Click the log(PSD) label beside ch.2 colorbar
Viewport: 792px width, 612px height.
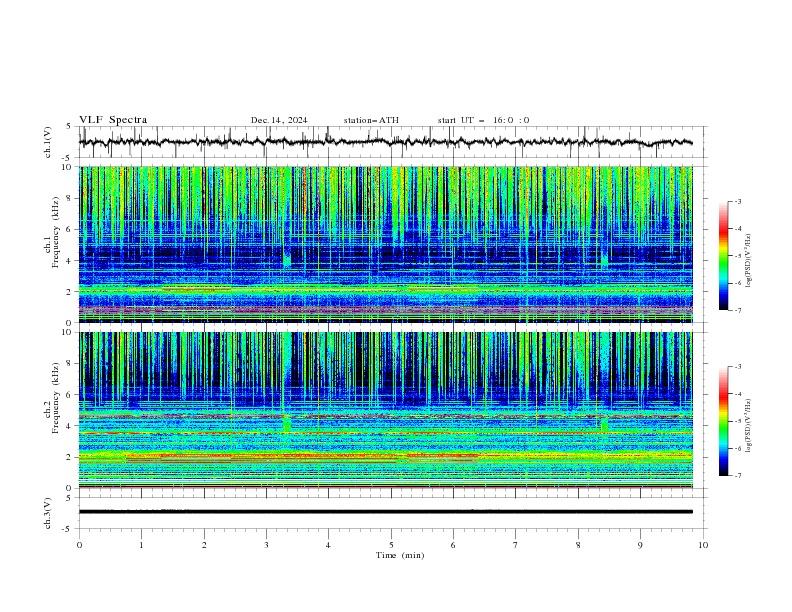pos(748,426)
